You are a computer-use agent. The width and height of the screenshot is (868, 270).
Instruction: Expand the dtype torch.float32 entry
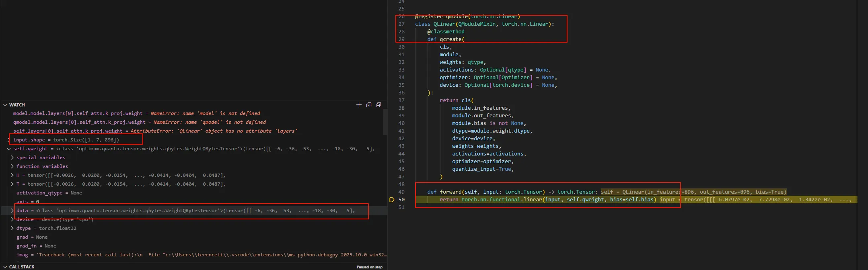[x=12, y=228]
